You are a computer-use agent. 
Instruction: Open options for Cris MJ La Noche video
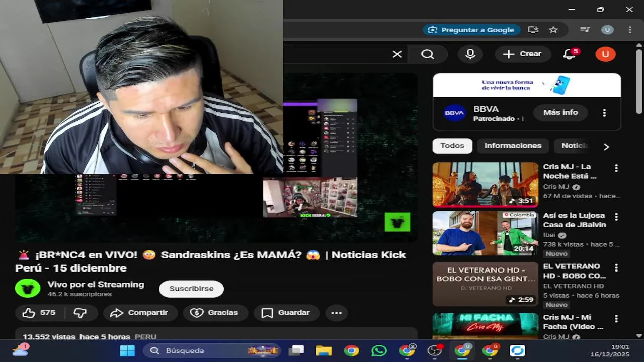(616, 168)
